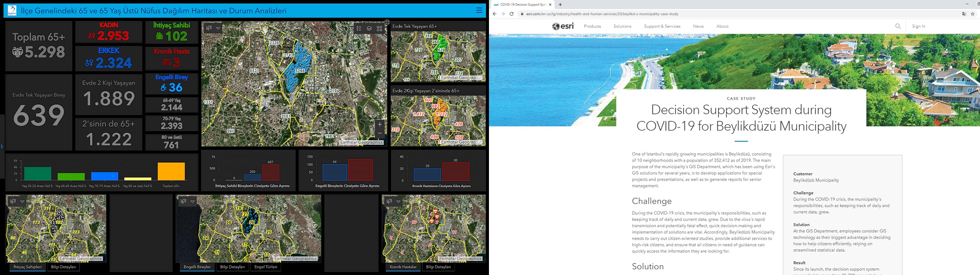Open Bilgi Detayları tab beside İhtiyaç Sahipleri
This screenshot has width=980, height=275.
[x=64, y=267]
